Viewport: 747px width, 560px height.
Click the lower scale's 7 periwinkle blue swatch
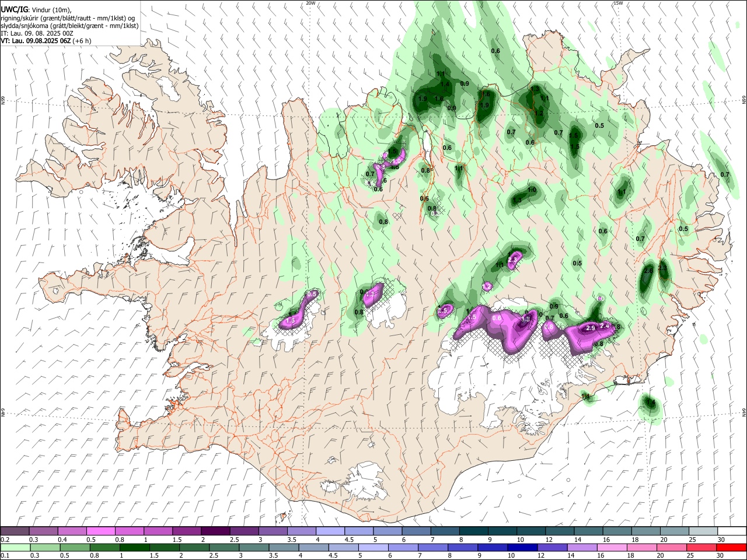(432, 548)
